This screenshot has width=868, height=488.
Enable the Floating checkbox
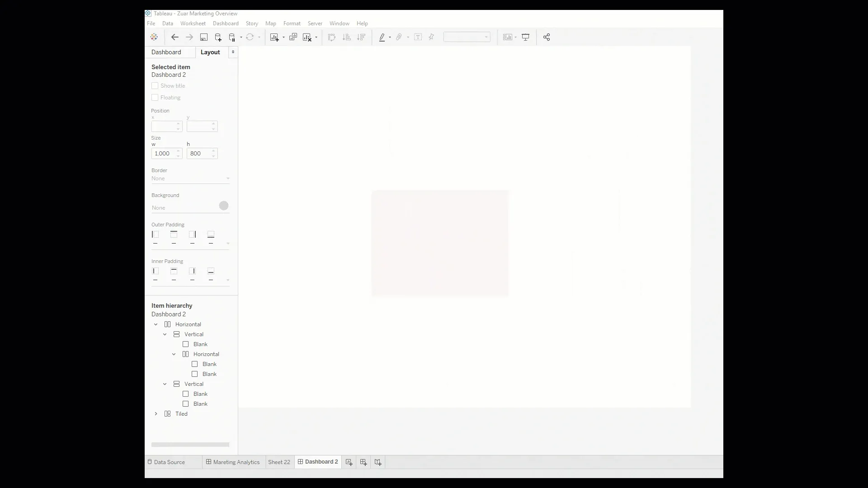155,97
